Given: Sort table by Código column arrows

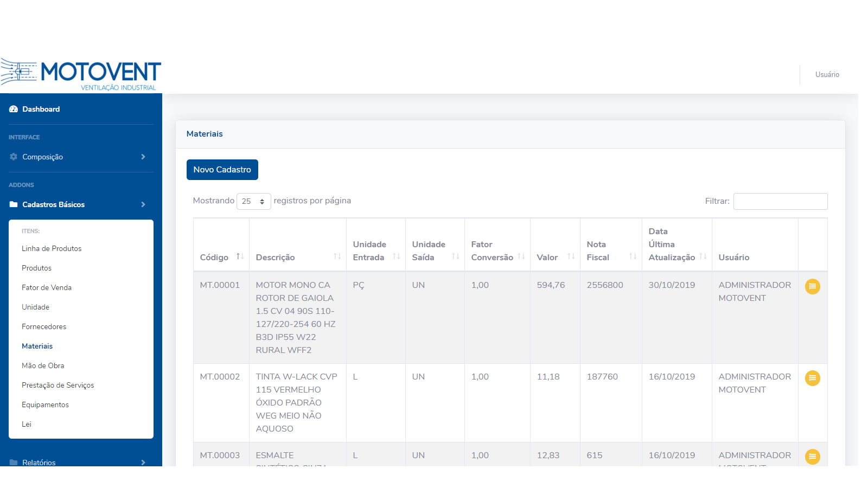Looking at the screenshot, I should tap(240, 257).
